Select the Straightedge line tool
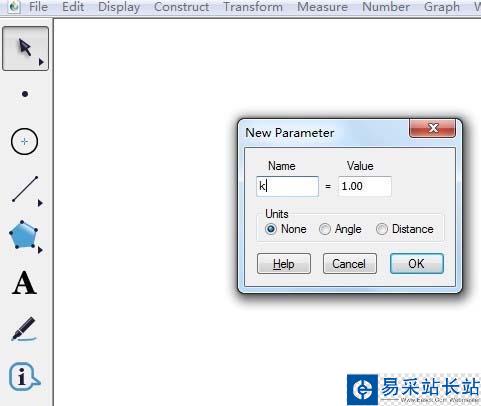The image size is (481, 406). 25,189
